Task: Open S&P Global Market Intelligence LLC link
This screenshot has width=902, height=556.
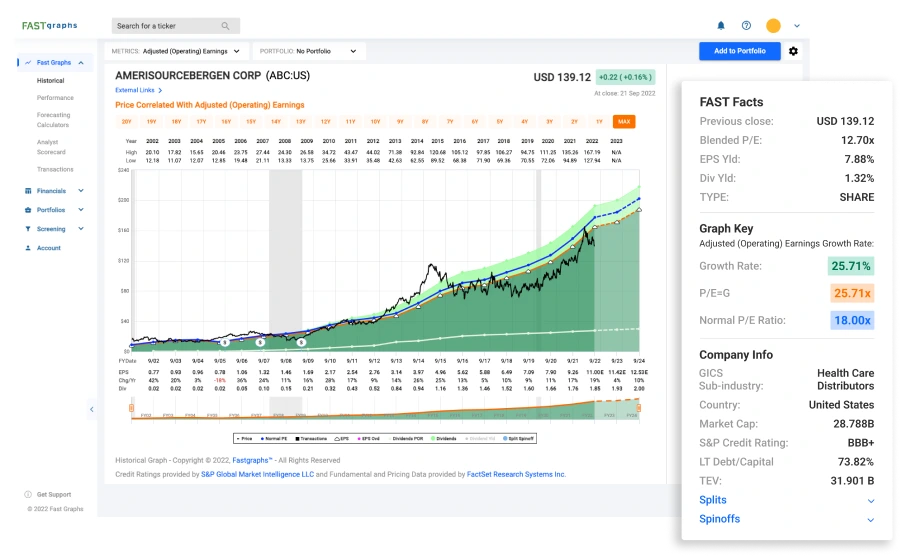Action: pos(257,475)
